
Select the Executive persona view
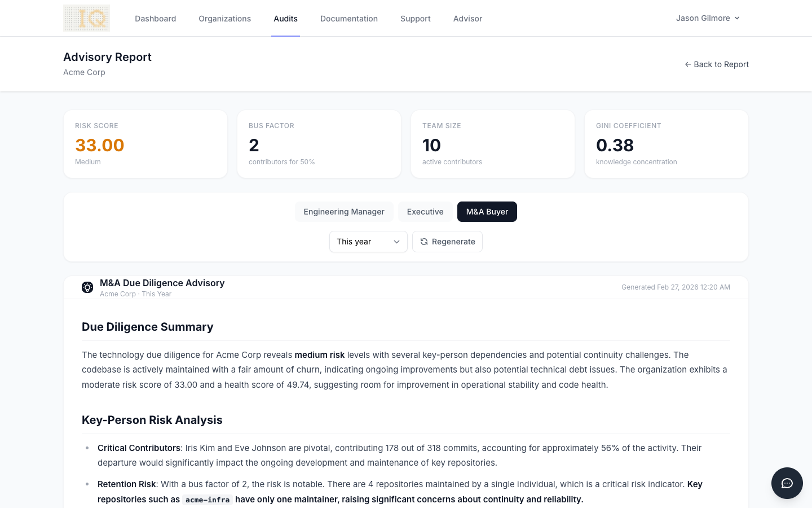(x=425, y=212)
